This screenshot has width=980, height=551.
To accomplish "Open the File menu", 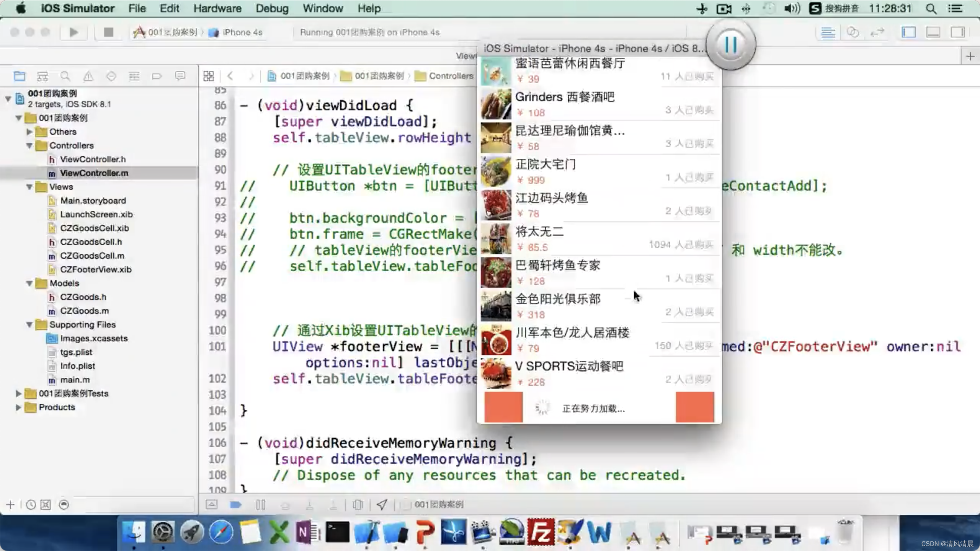I will [x=137, y=8].
